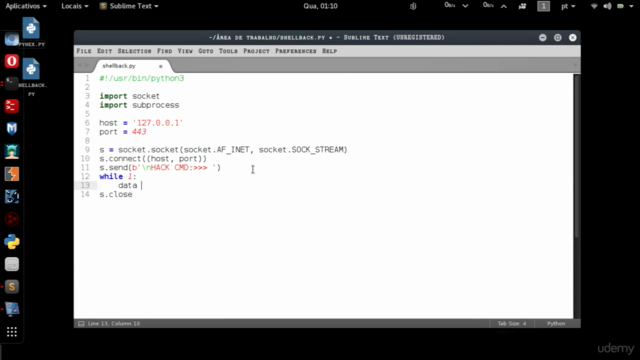Open Tab Size: 4 selector
This screenshot has height=360, width=640.
(x=512, y=324)
